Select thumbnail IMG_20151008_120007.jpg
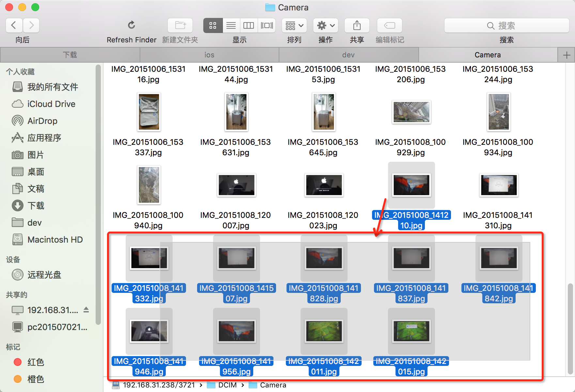575x392 pixels. point(236,185)
